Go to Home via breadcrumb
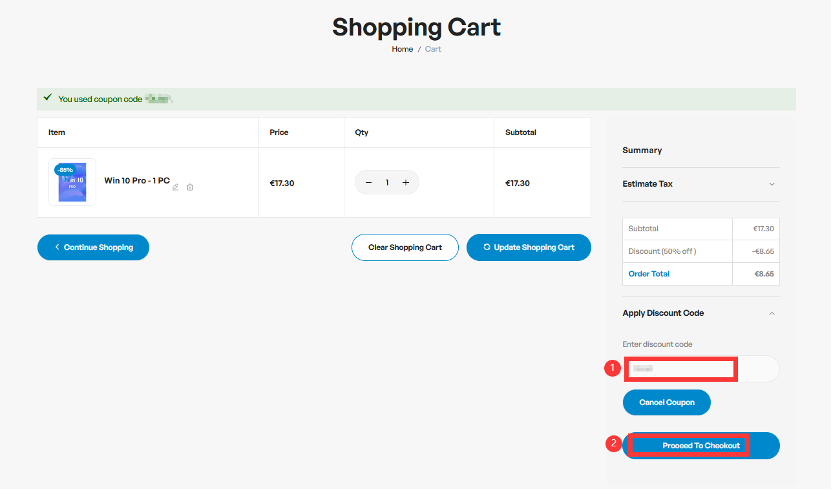This screenshot has height=490, width=832. click(x=402, y=49)
